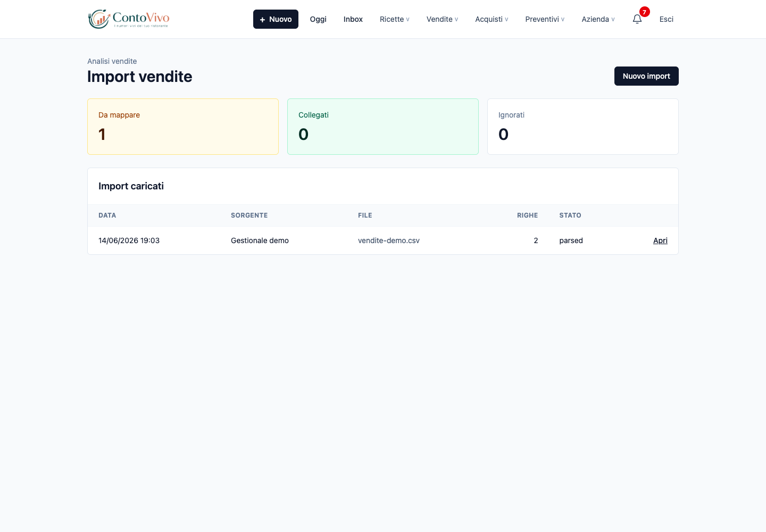
Task: Expand the Vendite dropdown menu
Action: (442, 19)
